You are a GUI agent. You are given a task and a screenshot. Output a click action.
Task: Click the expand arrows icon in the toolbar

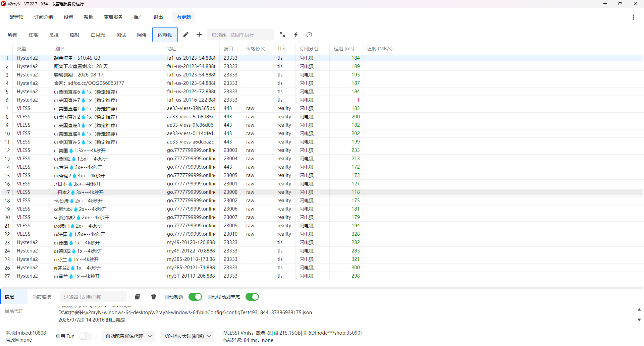pyautogui.click(x=282, y=35)
